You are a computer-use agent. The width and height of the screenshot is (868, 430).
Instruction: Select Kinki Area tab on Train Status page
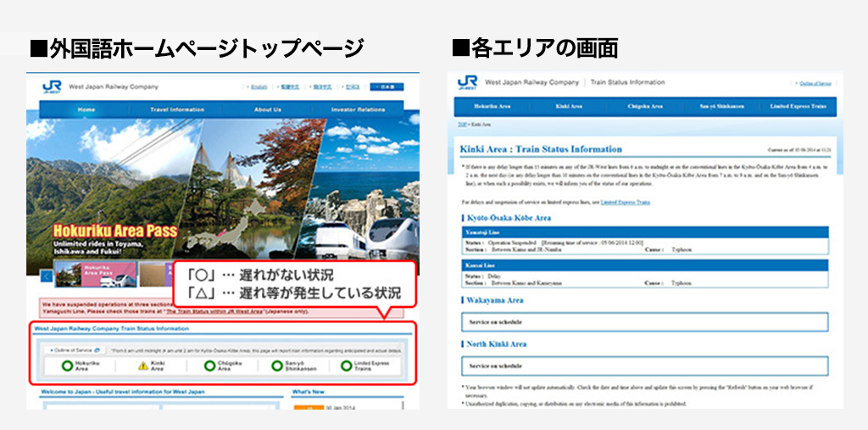click(569, 106)
